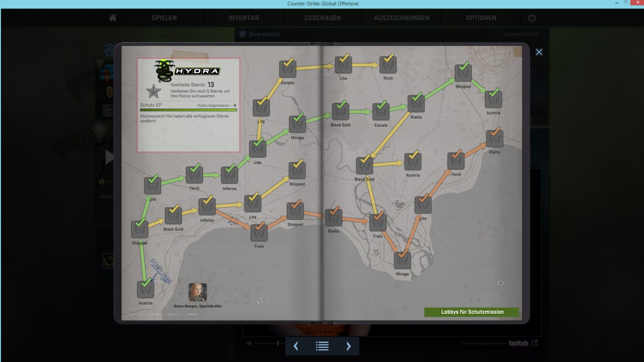644x362 pixels.
Task: Select the orange-check Shipped mission node
Action: click(295, 210)
